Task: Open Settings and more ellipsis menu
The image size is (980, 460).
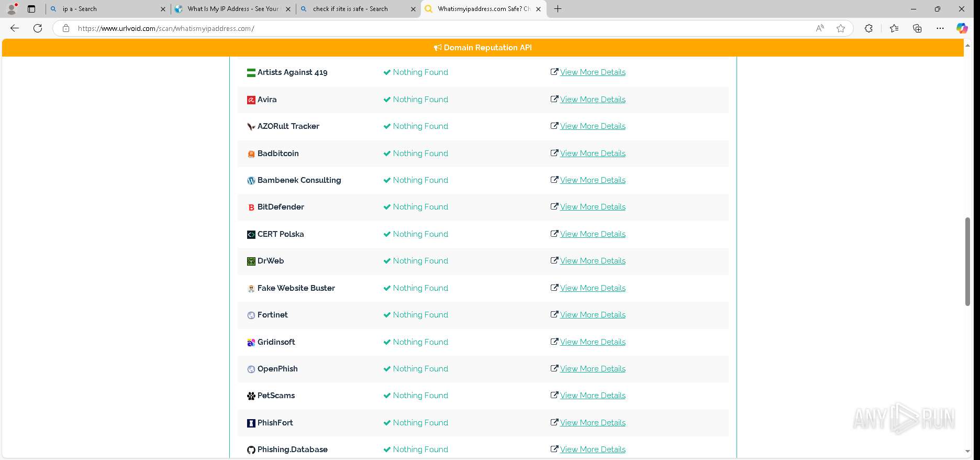Action: (940, 28)
